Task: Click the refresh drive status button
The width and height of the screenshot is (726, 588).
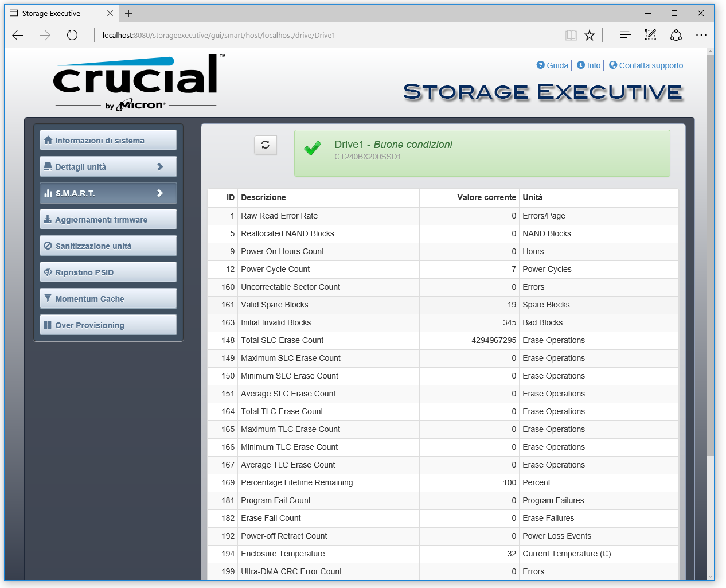Action: click(x=266, y=145)
